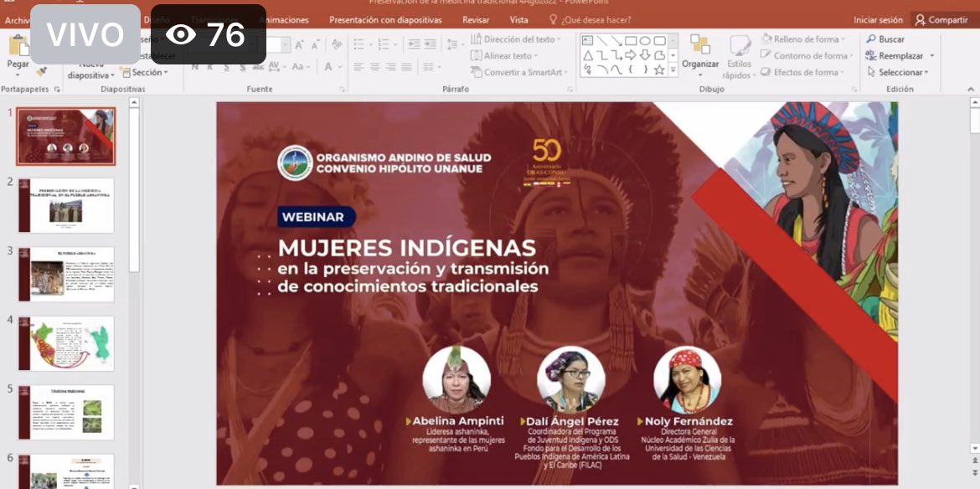Image resolution: width=980 pixels, height=489 pixels.
Task: Open Contorno de forma outline options
Action: click(x=807, y=55)
